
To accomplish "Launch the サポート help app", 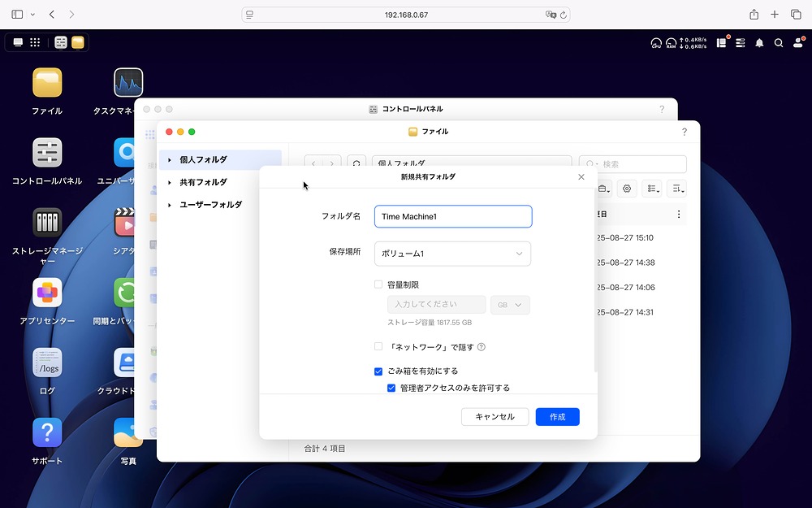I will (x=46, y=431).
